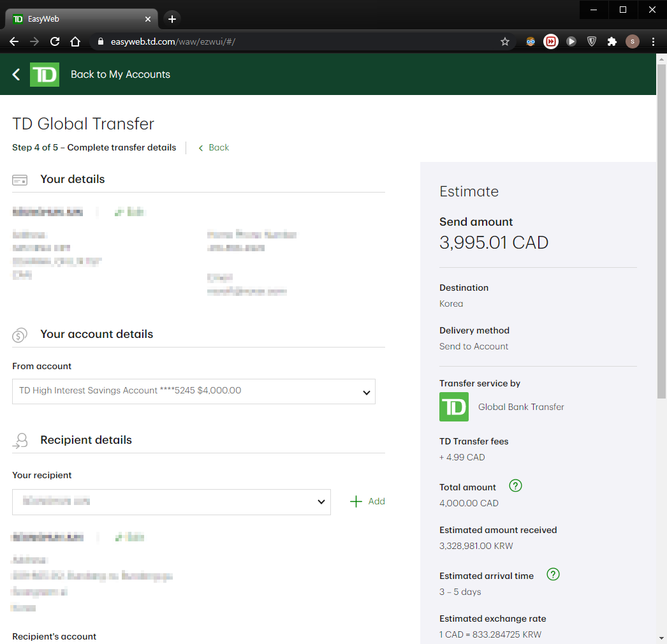Click the Korea destination value
This screenshot has width=667, height=644.
click(x=451, y=304)
